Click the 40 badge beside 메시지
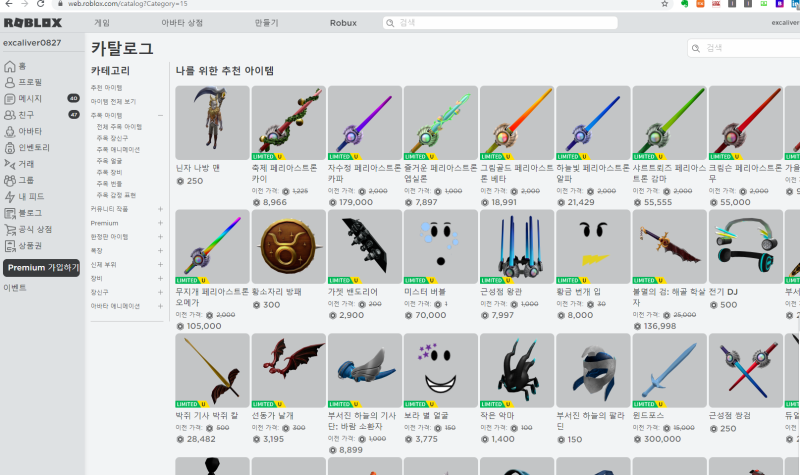 [73, 98]
